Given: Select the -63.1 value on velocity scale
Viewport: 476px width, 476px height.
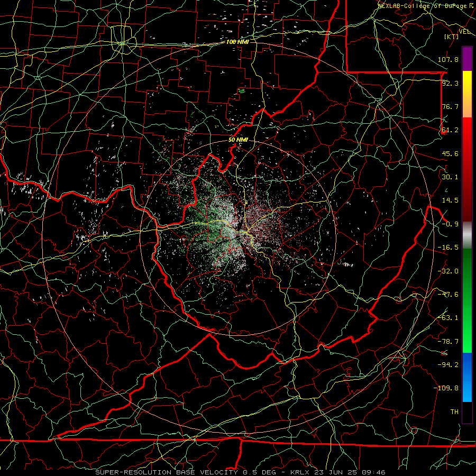Looking at the screenshot, I should 448,318.
